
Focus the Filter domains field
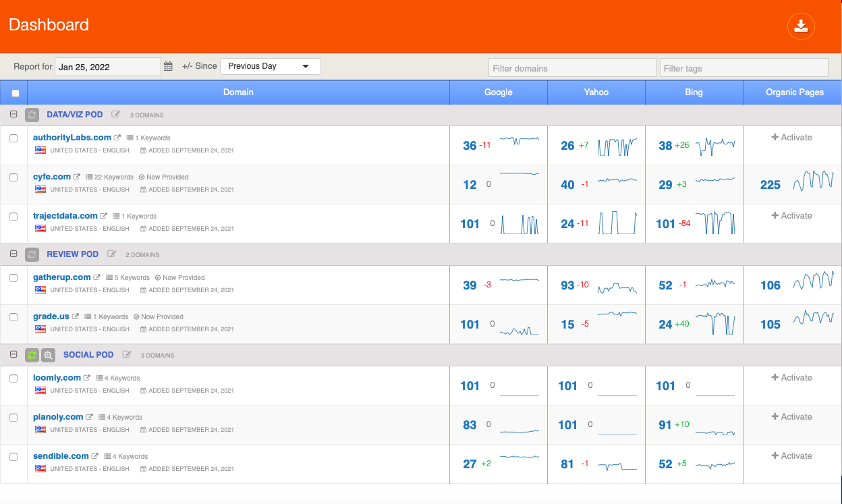coord(572,67)
